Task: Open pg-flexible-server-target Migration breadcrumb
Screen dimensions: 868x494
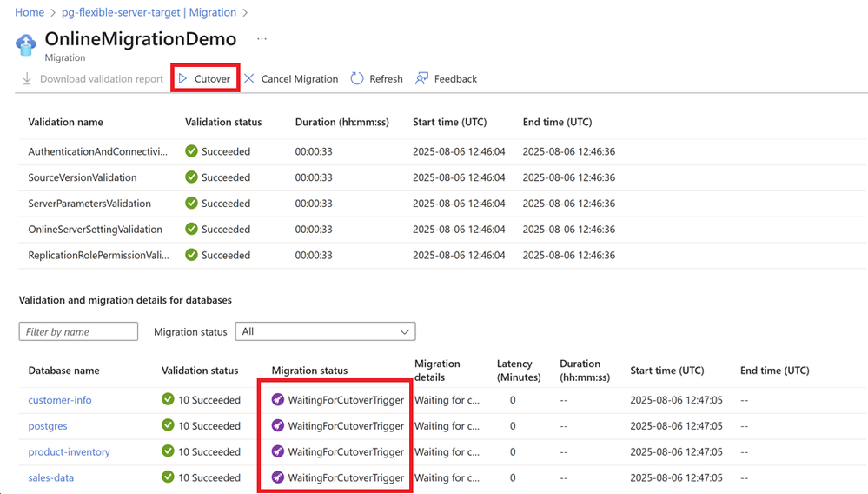Action: [x=149, y=12]
